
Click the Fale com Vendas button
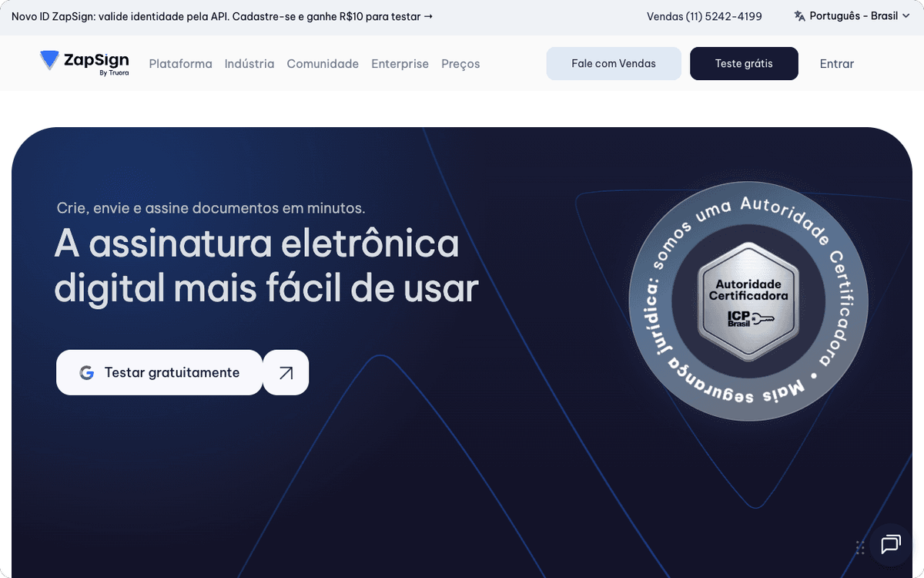point(614,64)
